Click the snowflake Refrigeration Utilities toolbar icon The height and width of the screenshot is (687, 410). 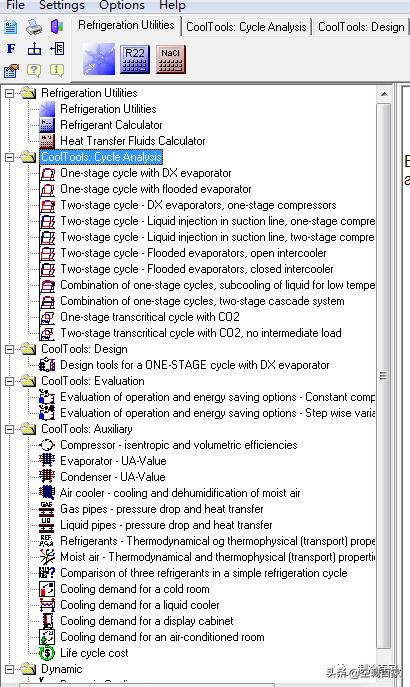tap(99, 59)
